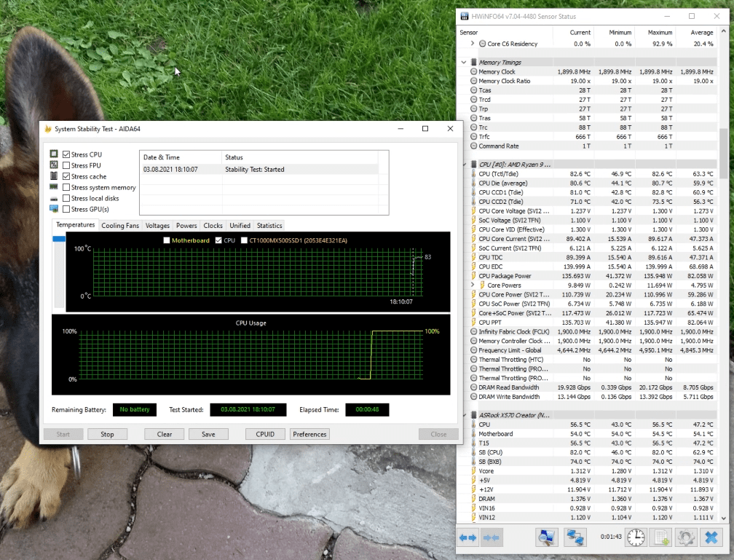This screenshot has width=734, height=560.
Task: Click Maximum column header in HWiNFO
Action: tap(655, 32)
